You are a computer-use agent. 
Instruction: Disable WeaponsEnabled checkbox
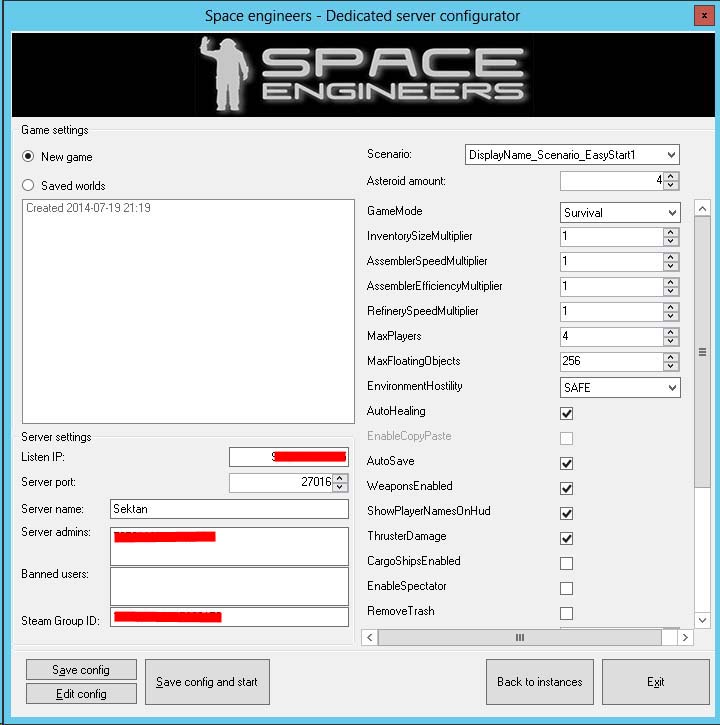coord(566,488)
